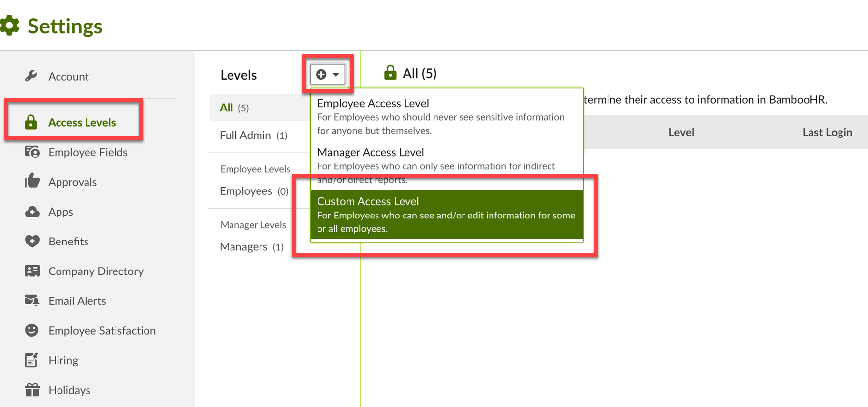
Task: Click the Employee Fields icon
Action: tap(32, 152)
